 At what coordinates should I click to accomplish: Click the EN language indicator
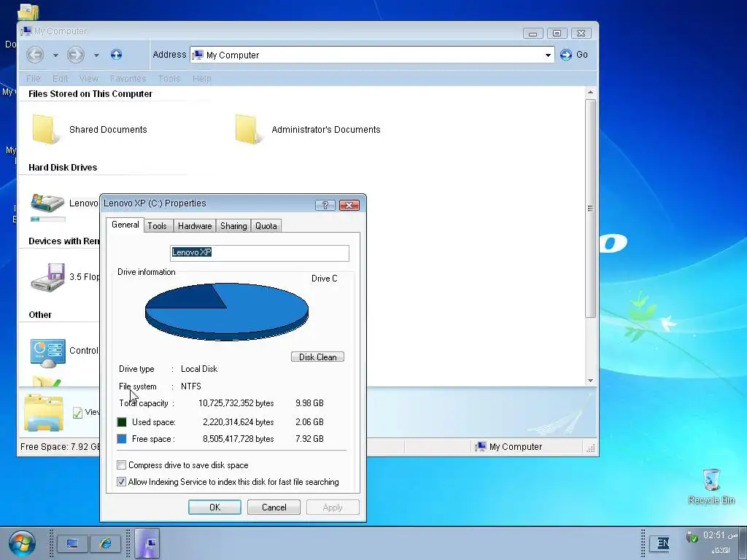coord(662,542)
